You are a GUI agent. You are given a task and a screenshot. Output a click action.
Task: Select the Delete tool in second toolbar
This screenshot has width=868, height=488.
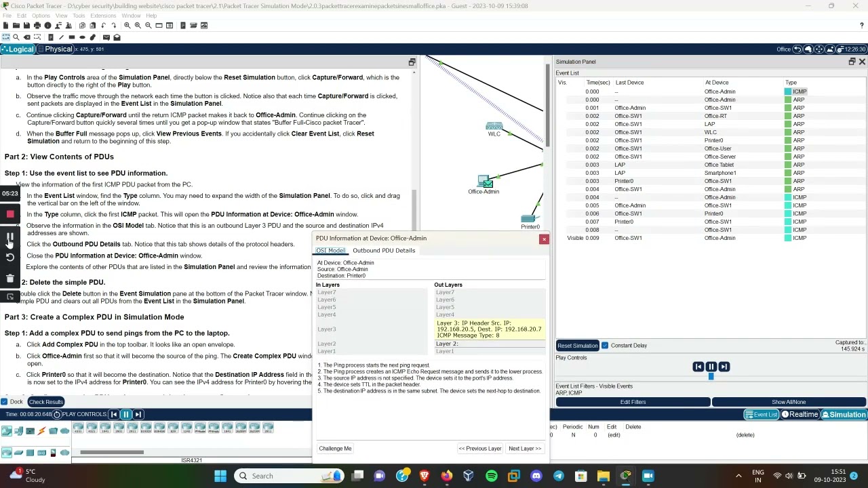[x=27, y=37]
